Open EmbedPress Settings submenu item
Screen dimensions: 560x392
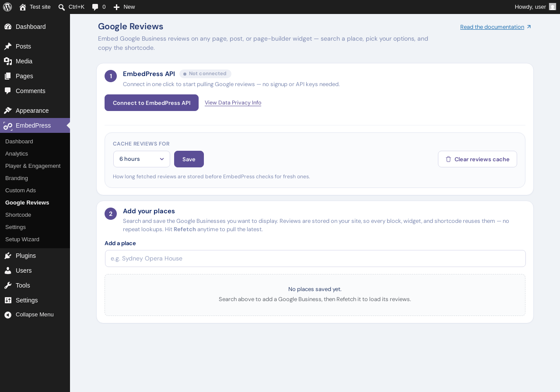coord(35,227)
